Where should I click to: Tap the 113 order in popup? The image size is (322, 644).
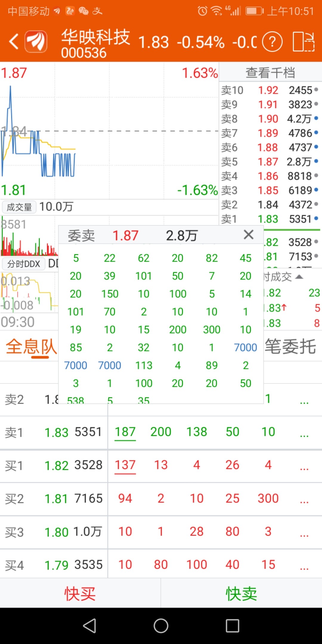pyautogui.click(x=144, y=366)
